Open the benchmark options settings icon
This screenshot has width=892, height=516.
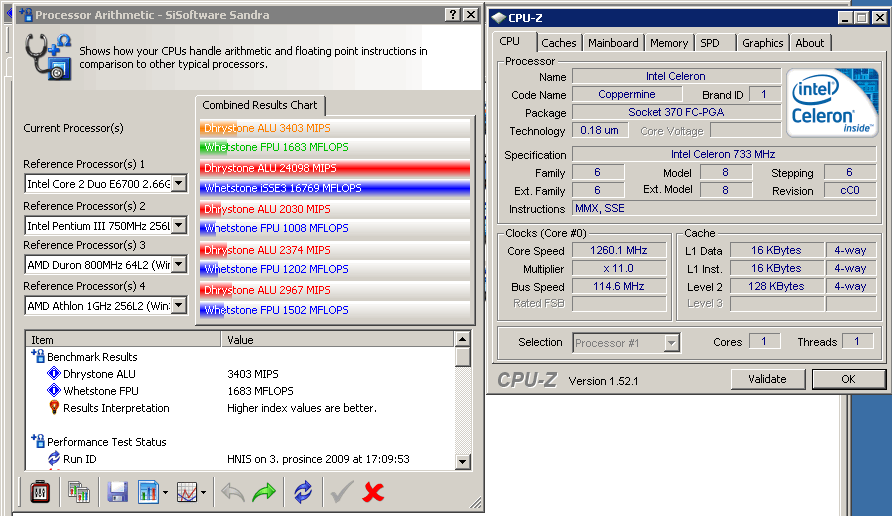[40, 492]
